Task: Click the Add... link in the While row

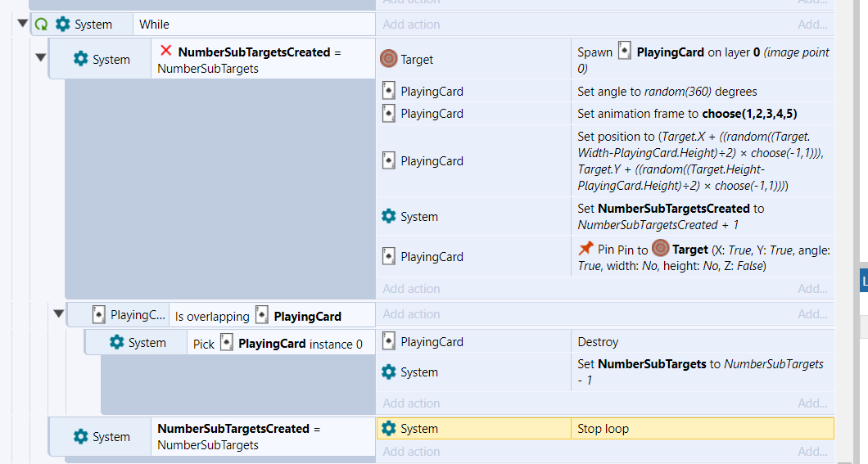Action: tap(812, 25)
